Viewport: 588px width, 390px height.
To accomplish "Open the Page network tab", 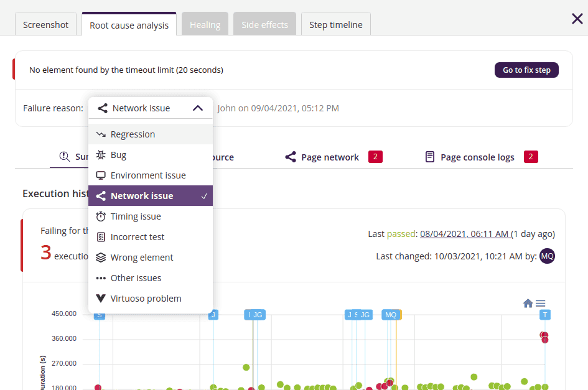I will (330, 157).
